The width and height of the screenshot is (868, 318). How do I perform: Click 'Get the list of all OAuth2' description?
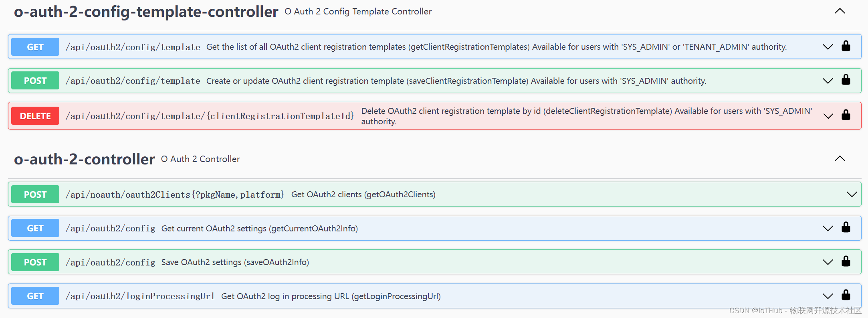[497, 47]
